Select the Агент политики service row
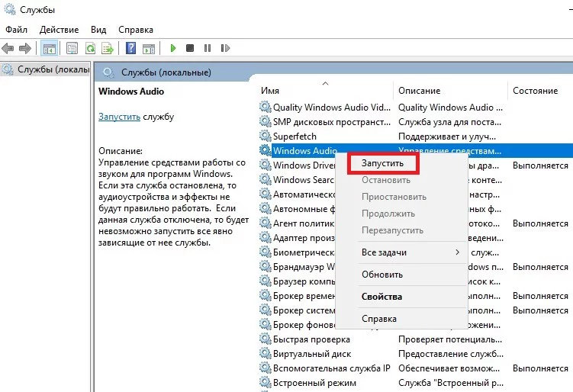Image resolution: width=573 pixels, height=392 pixels. click(x=304, y=223)
